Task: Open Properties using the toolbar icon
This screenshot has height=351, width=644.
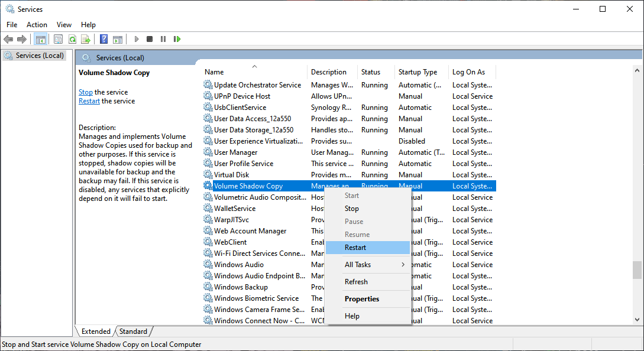Action: coord(57,39)
